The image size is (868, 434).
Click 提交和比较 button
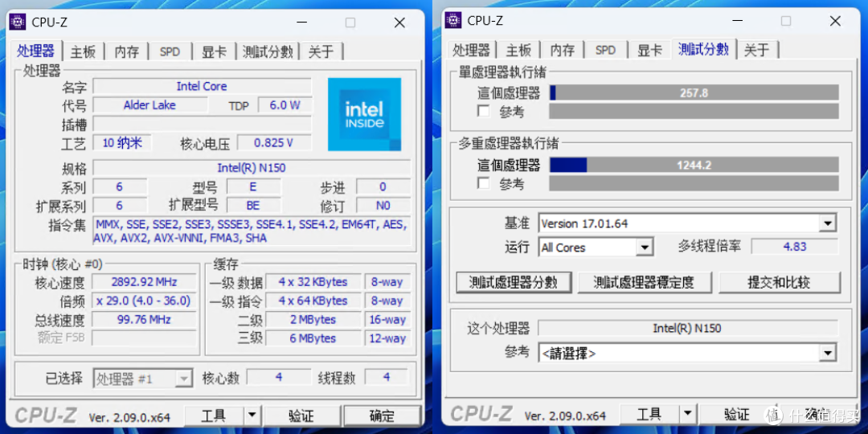[780, 282]
